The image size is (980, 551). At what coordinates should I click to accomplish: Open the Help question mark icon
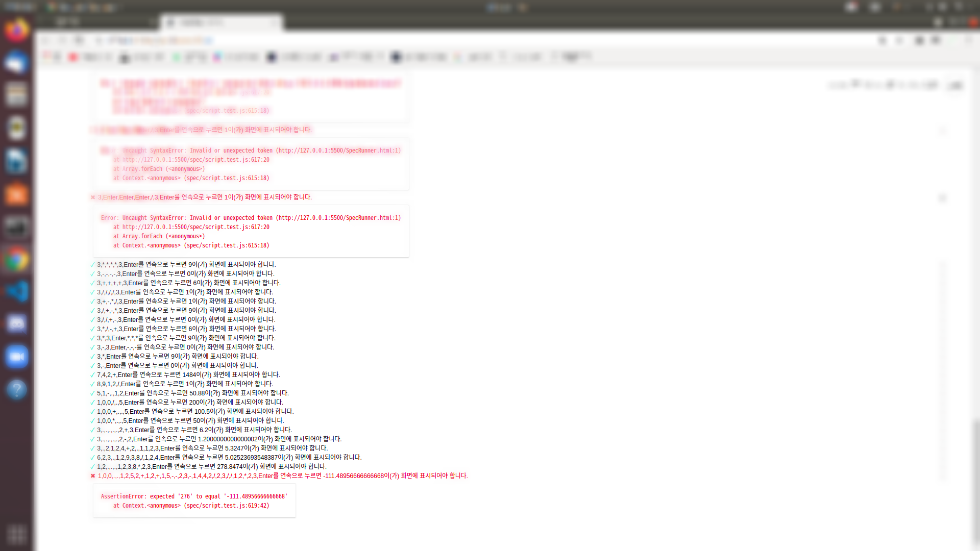coord(16,389)
